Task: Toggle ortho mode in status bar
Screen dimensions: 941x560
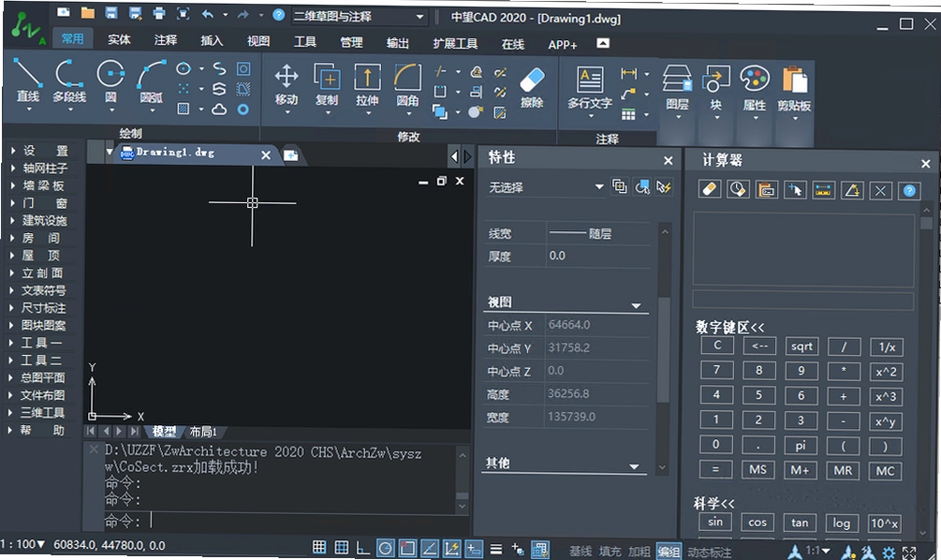Action: point(362,548)
